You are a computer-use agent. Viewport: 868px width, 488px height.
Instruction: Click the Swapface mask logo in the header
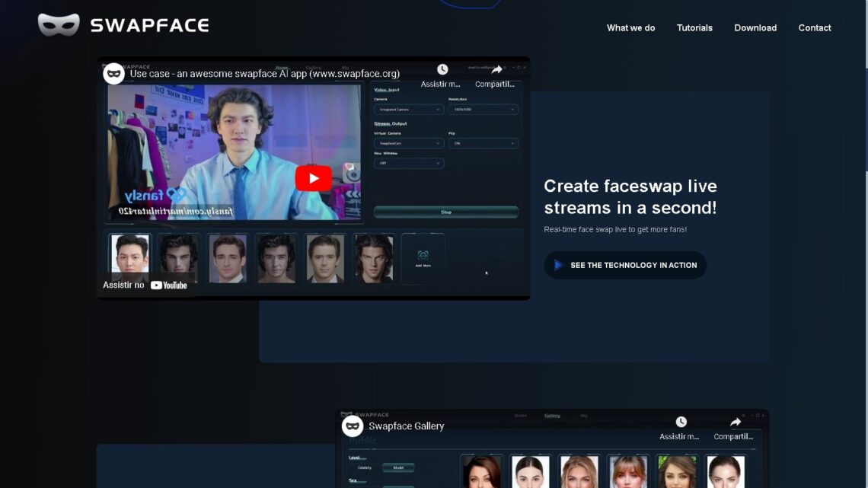(x=59, y=24)
